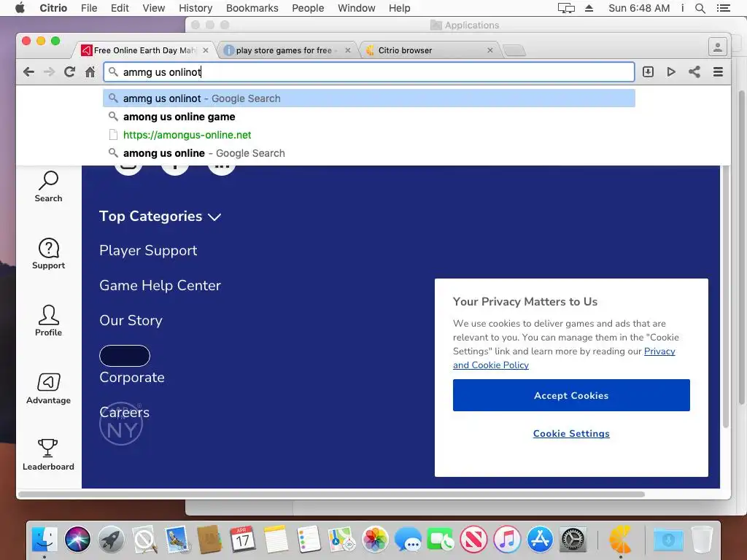Open a new tab

pyautogui.click(x=514, y=50)
